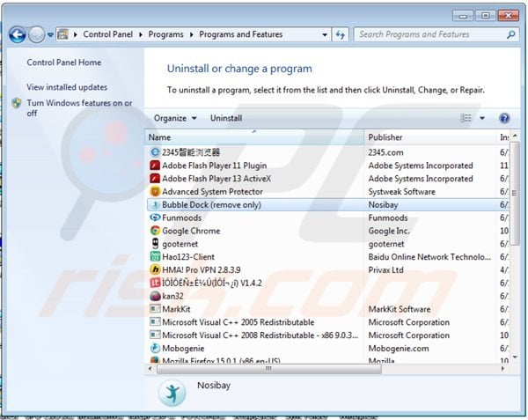Minimize the Programs and Features window
Image resolution: width=528 pixels, height=420 pixels.
point(463,16)
